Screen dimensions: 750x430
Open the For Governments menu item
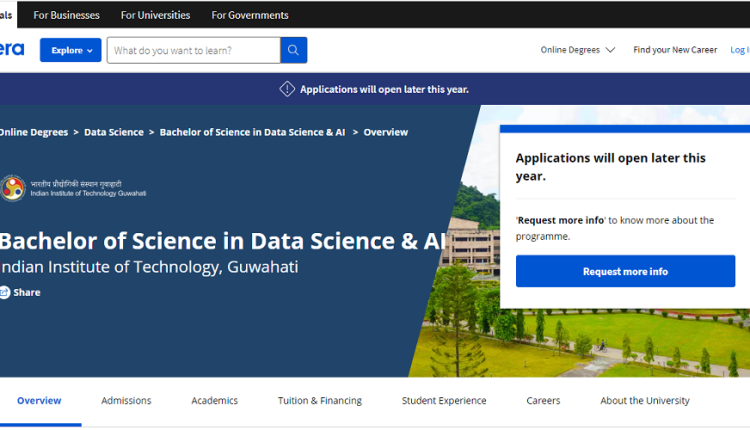pyautogui.click(x=250, y=15)
